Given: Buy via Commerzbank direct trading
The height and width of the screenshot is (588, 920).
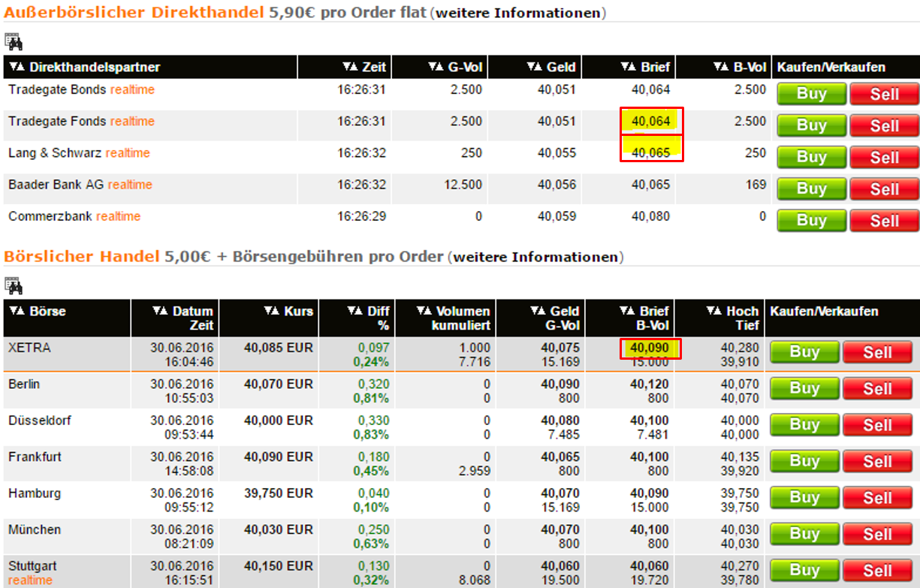Looking at the screenshot, I should [812, 220].
